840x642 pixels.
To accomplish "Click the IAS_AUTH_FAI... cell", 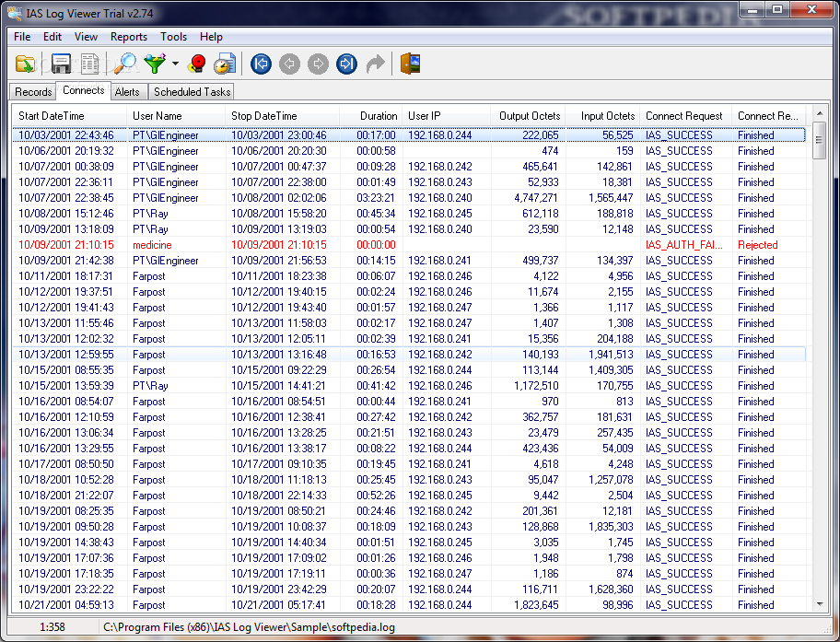I will pyautogui.click(x=683, y=245).
